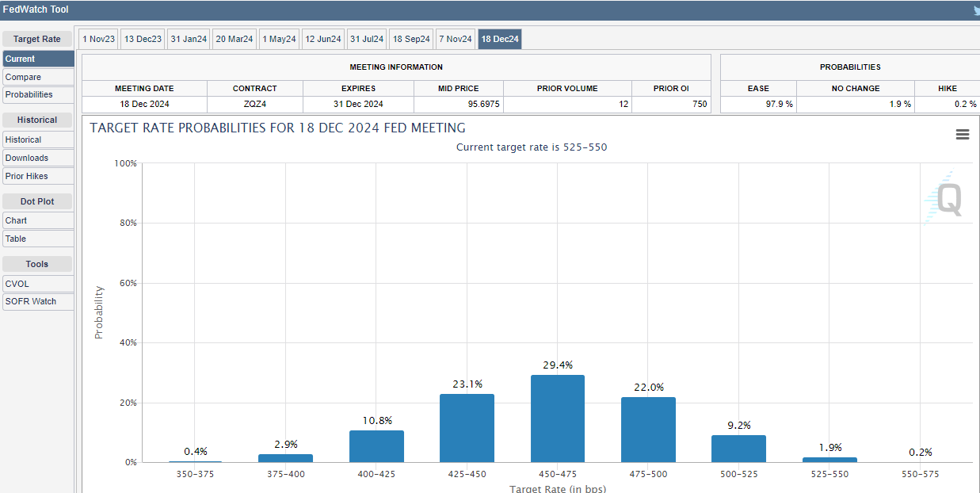Open the Compare view

[38, 76]
